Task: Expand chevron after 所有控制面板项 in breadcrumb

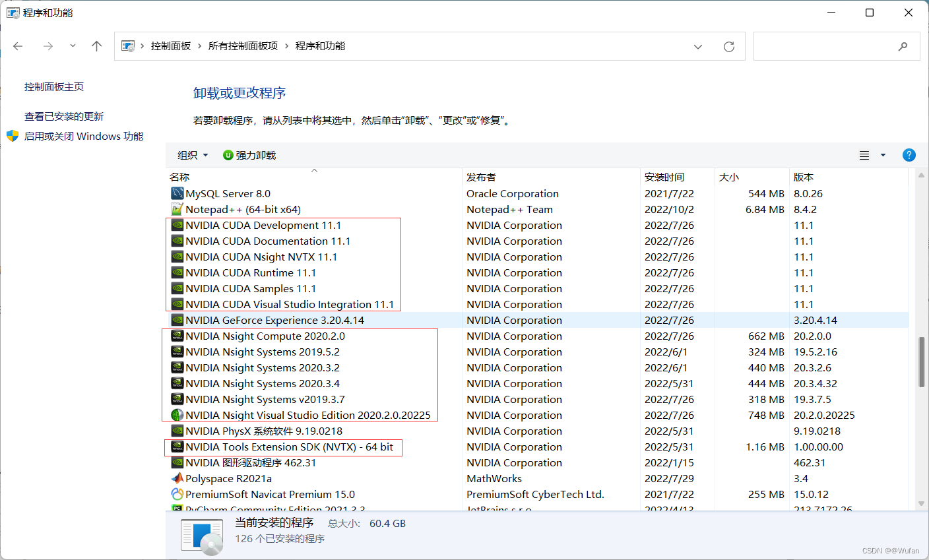Action: pyautogui.click(x=287, y=46)
